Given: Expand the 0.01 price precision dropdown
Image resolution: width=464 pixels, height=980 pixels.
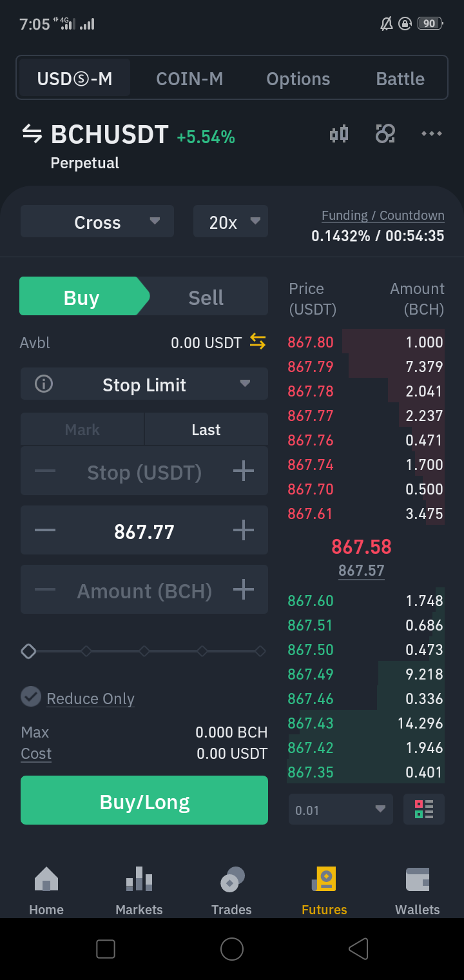Looking at the screenshot, I should coord(341,809).
